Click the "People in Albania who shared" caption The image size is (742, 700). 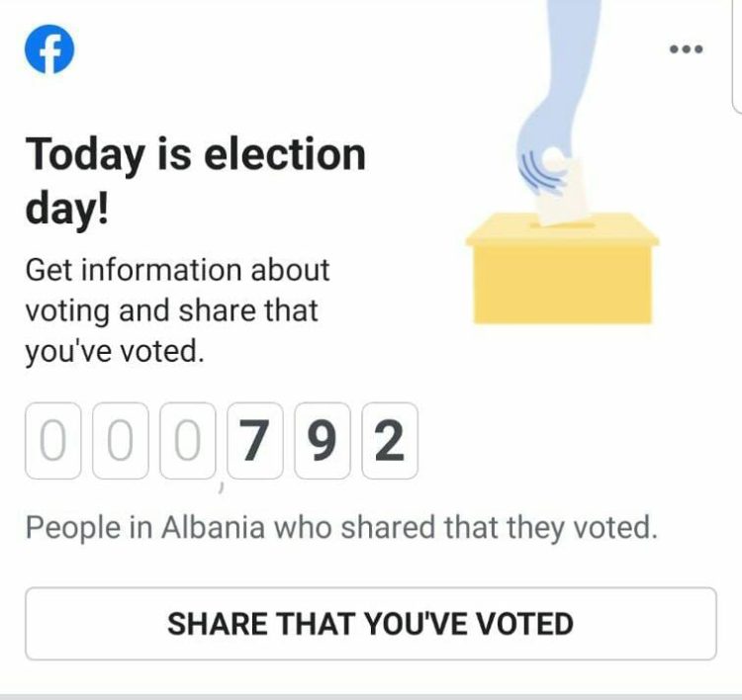(341, 528)
